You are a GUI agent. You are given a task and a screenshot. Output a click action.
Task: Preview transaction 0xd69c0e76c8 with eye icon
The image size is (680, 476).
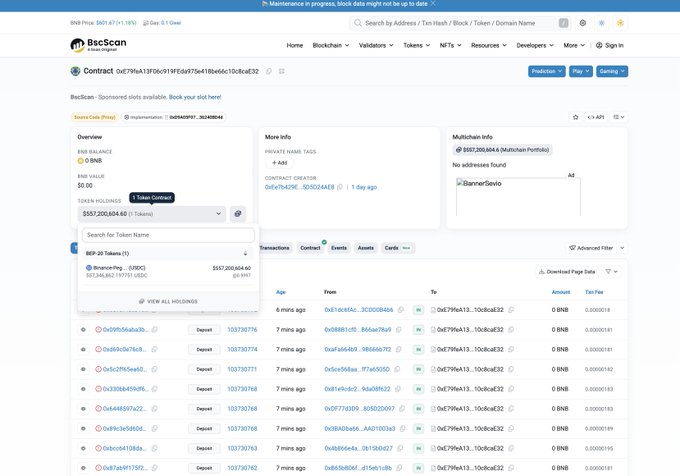(x=83, y=349)
